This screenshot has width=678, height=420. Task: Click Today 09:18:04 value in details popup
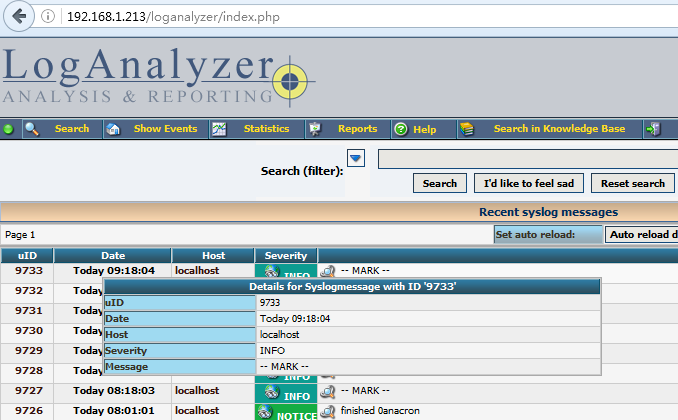click(x=295, y=319)
